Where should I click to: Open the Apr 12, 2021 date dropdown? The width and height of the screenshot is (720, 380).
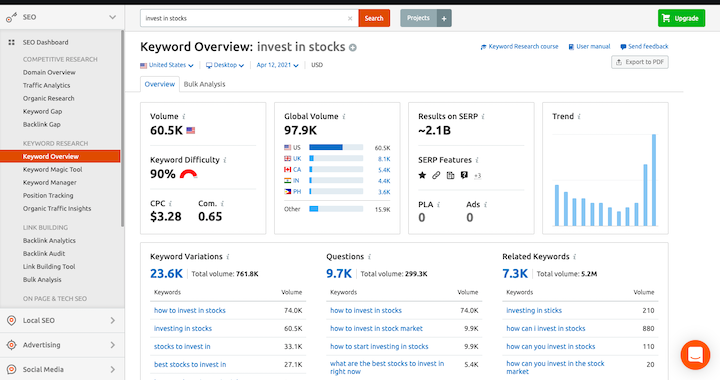tap(277, 65)
